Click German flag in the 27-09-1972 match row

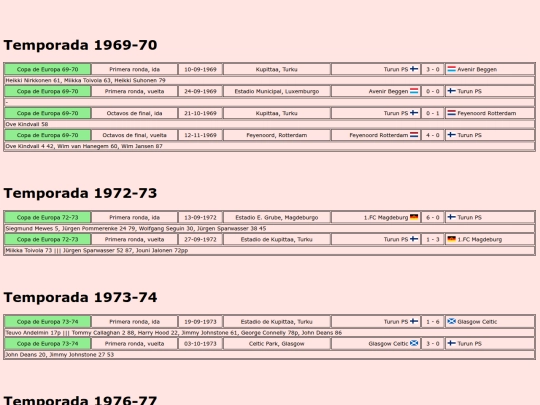click(x=451, y=239)
